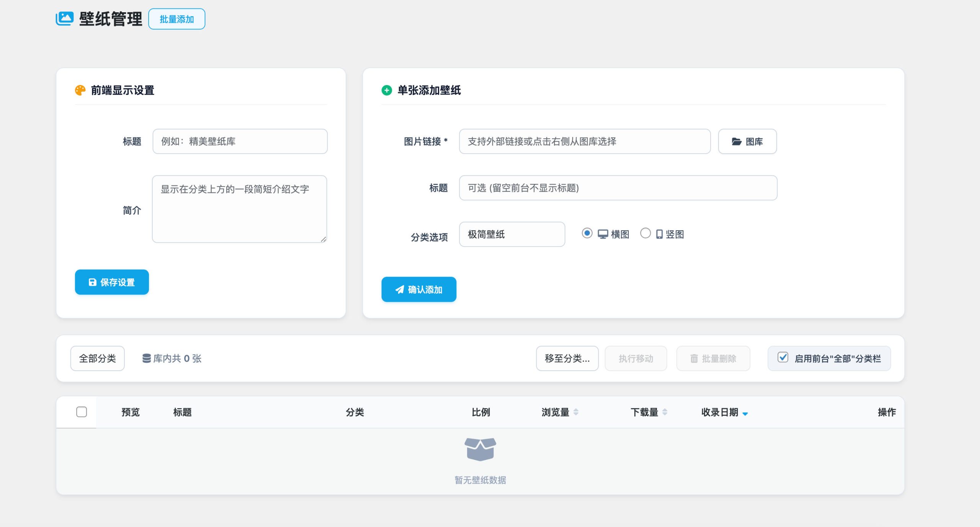This screenshot has width=980, height=527.
Task: Sort by 浏览量 using its sort arrows
Action: pos(576,412)
